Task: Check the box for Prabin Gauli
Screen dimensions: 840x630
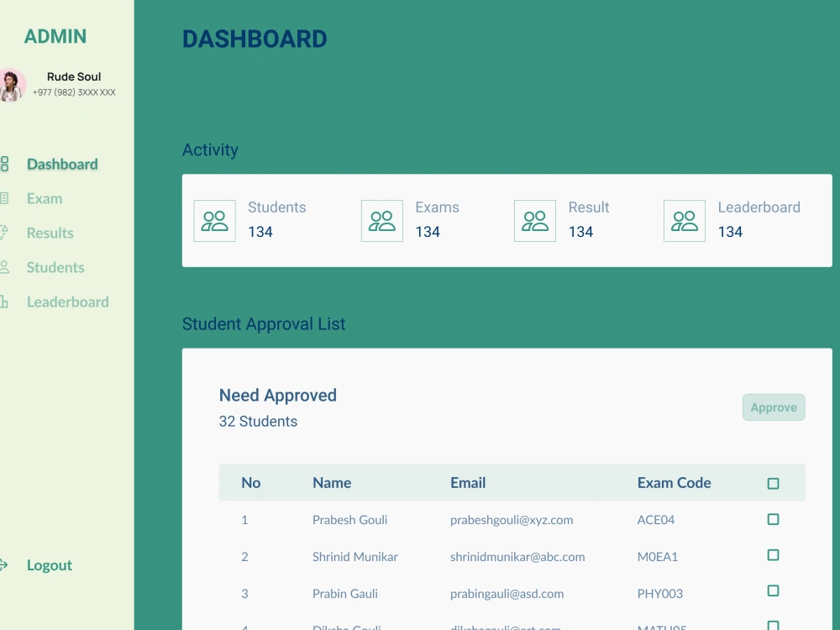Action: 773,591
